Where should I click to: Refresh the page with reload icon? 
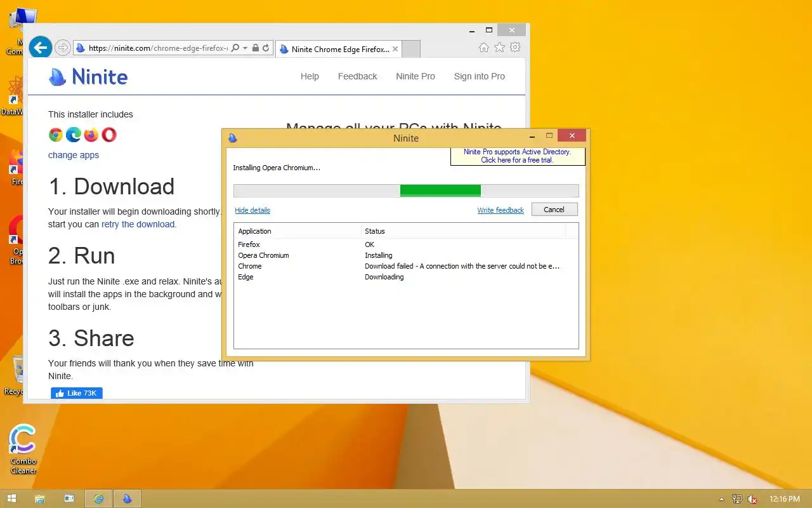click(x=266, y=48)
